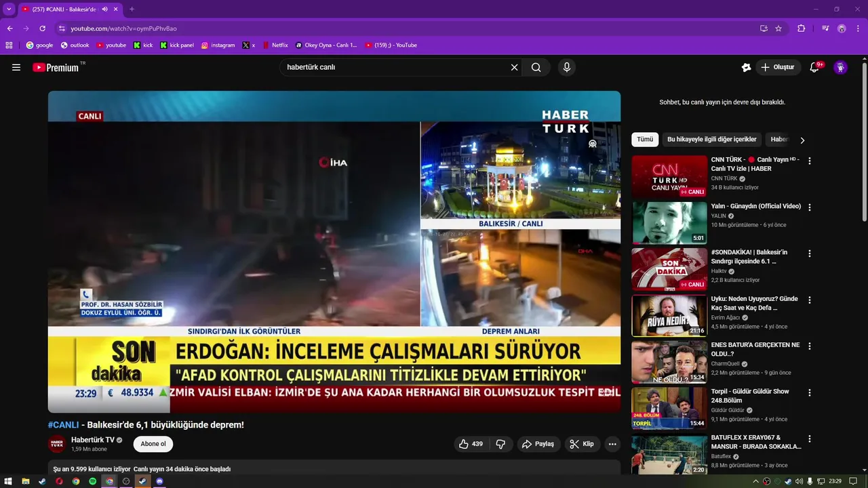The image size is (868, 488).
Task: Select the Tümü filter chip
Action: (x=645, y=140)
